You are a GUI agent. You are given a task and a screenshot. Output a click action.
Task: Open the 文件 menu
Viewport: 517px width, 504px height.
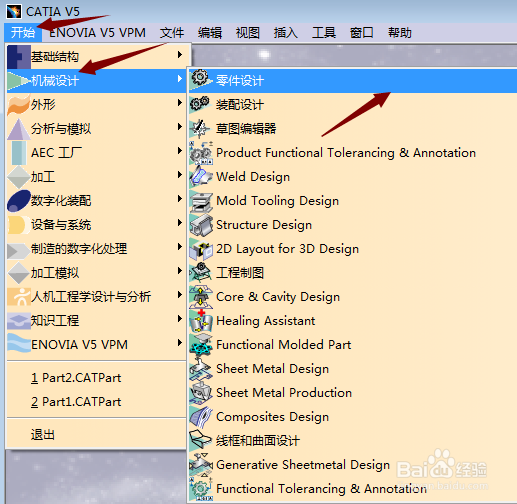[x=172, y=33]
